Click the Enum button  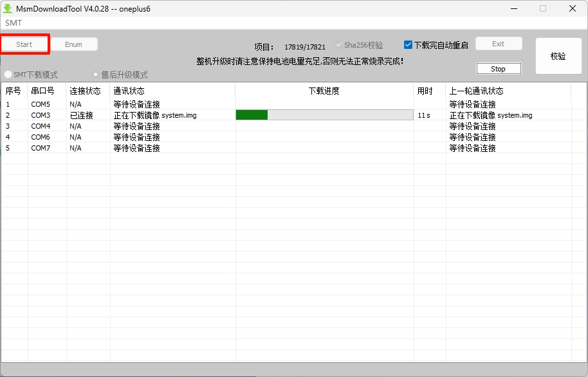pos(74,44)
